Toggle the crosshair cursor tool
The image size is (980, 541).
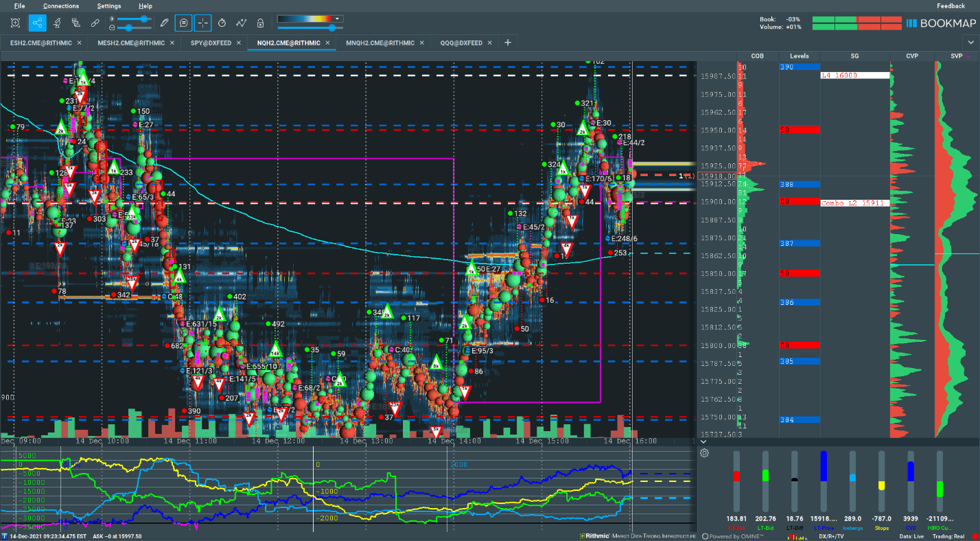(203, 23)
